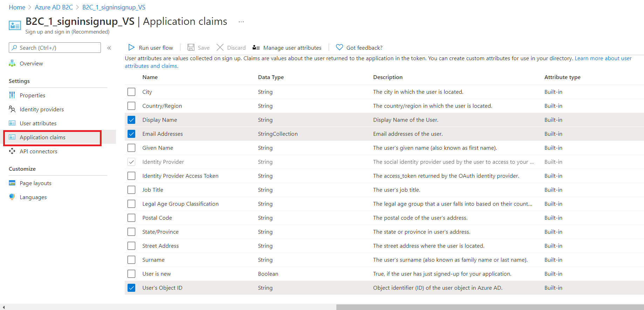Check the State/Province claim checkbox
The image size is (644, 310).
[131, 232]
